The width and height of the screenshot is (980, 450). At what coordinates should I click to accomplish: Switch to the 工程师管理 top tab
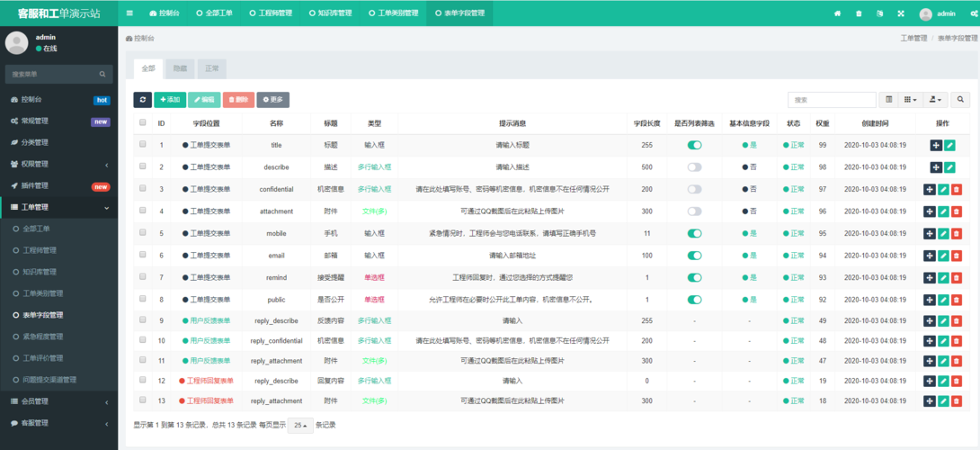(272, 13)
